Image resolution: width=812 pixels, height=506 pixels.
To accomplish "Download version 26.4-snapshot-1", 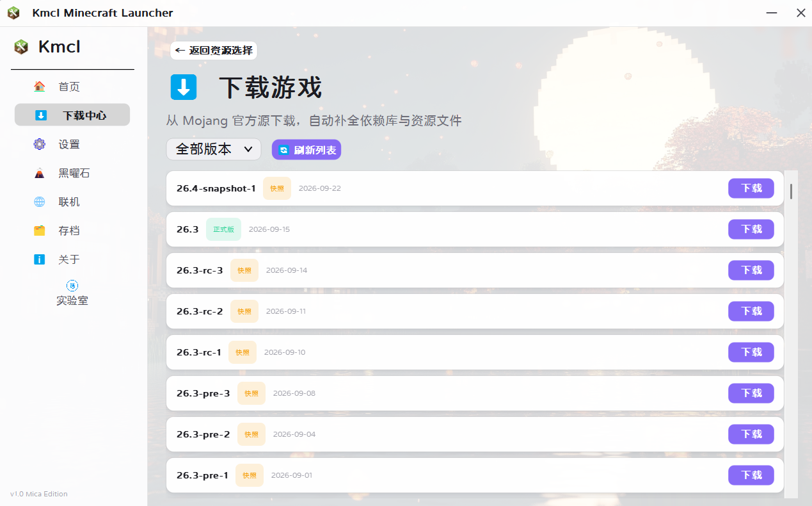I will point(751,188).
